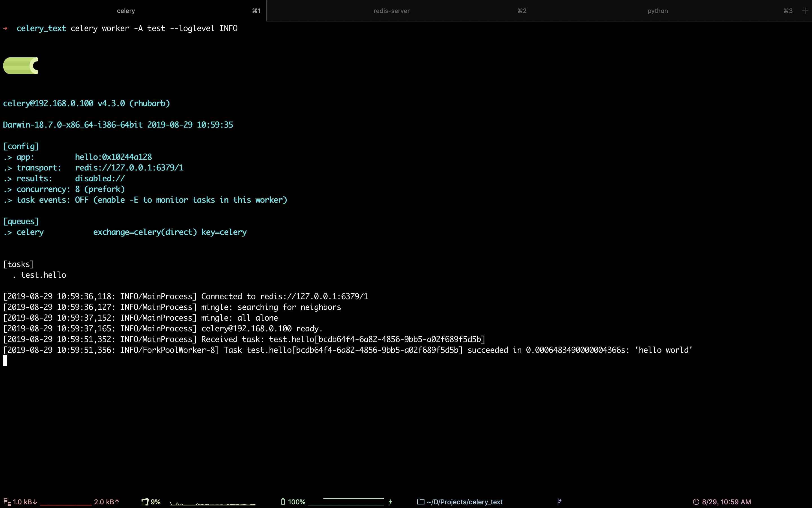Screen dimensions: 812x508
Task: Click the test.hello task entry
Action: coord(44,275)
